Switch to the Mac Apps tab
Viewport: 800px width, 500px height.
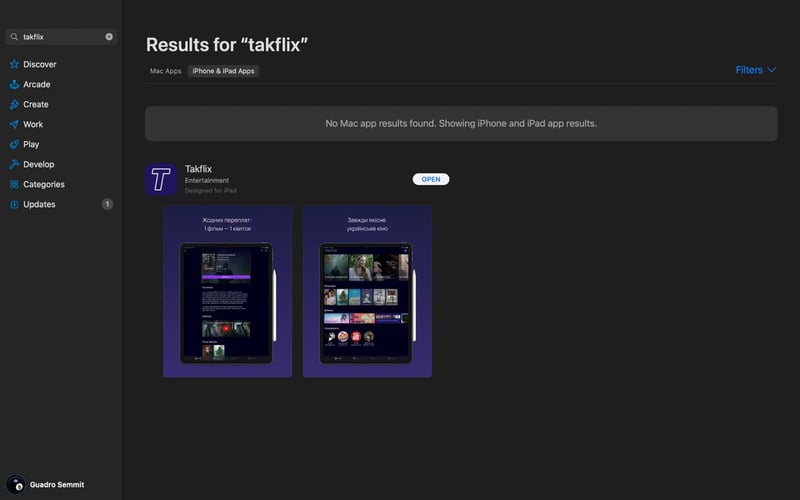pyautogui.click(x=166, y=71)
